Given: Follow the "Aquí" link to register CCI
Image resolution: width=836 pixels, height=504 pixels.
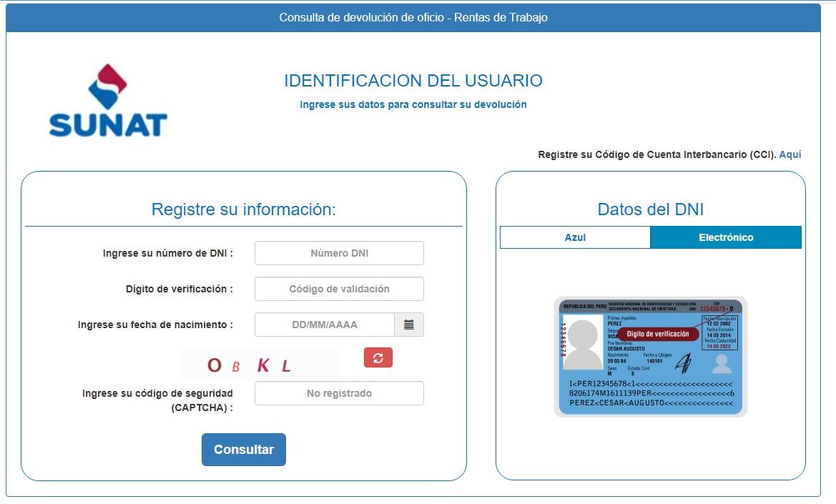Looking at the screenshot, I should coord(790,154).
